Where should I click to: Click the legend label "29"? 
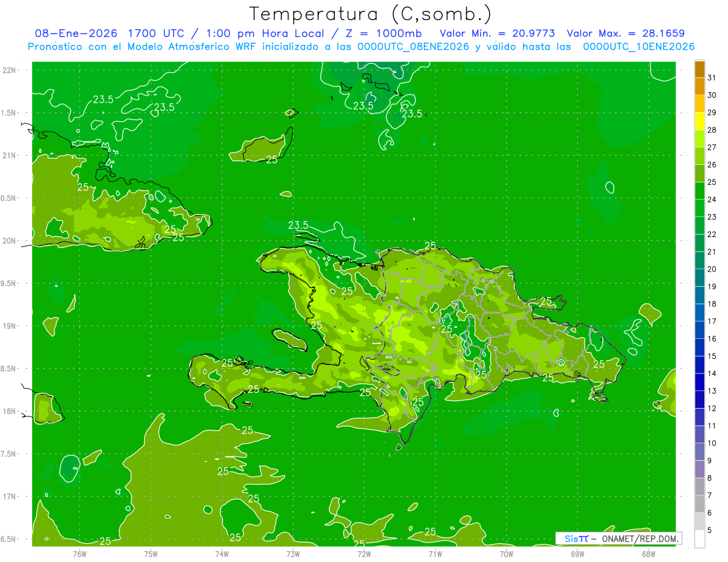(712, 113)
